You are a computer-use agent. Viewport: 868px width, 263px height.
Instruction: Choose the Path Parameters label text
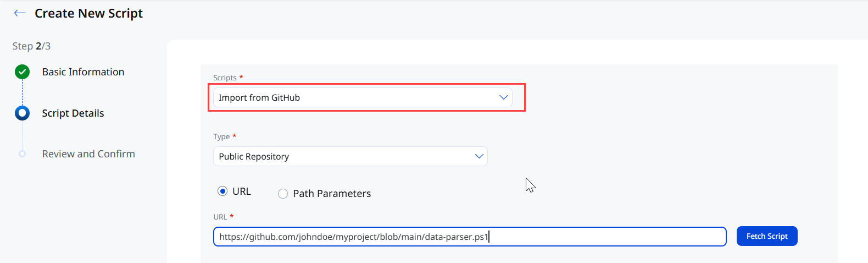(x=332, y=194)
